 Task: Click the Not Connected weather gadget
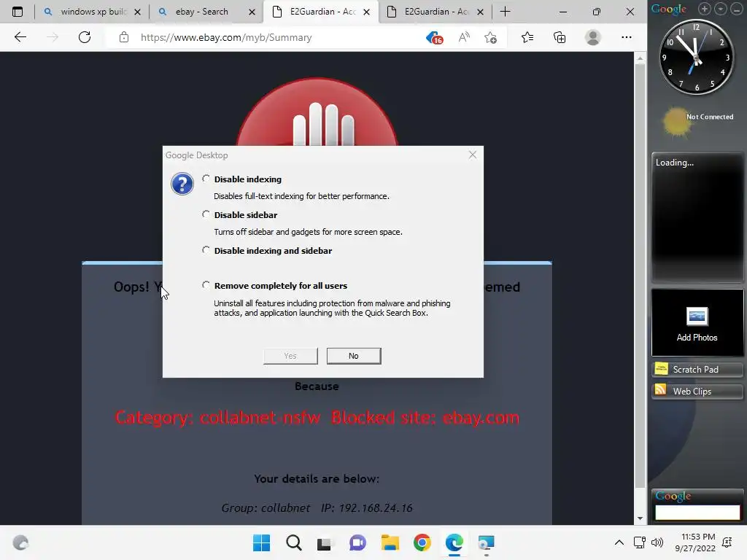pos(698,122)
